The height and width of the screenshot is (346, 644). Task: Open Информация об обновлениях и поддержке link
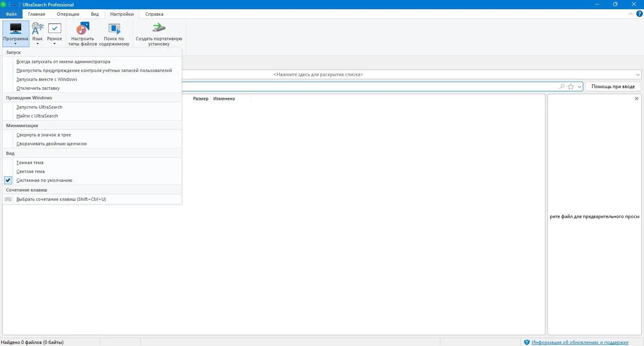tap(580, 342)
